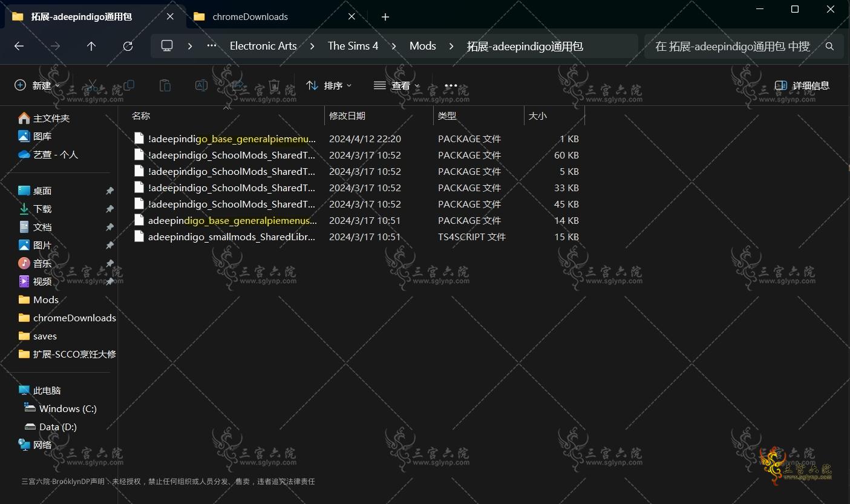
Task: Click the search magnifier icon
Action: [x=829, y=46]
